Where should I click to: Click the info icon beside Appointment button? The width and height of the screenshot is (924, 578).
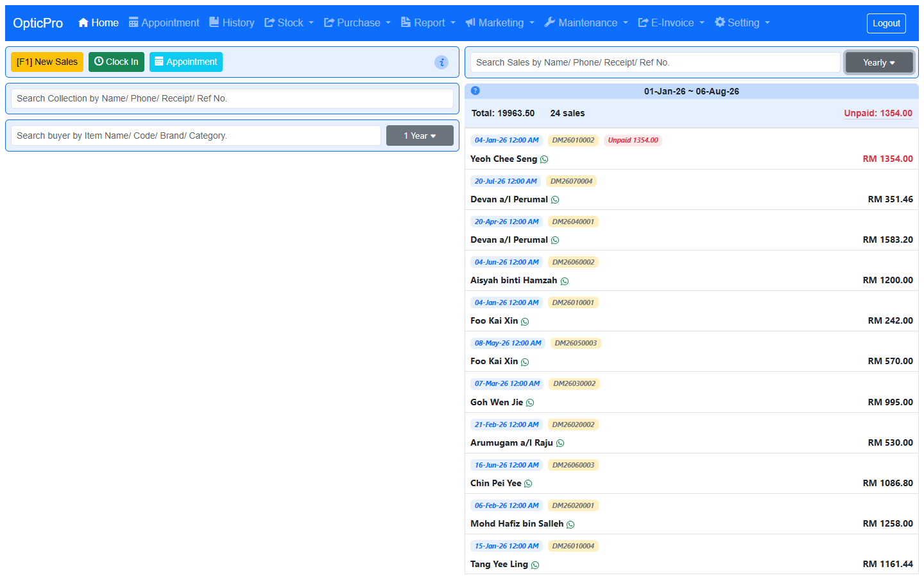tap(441, 62)
